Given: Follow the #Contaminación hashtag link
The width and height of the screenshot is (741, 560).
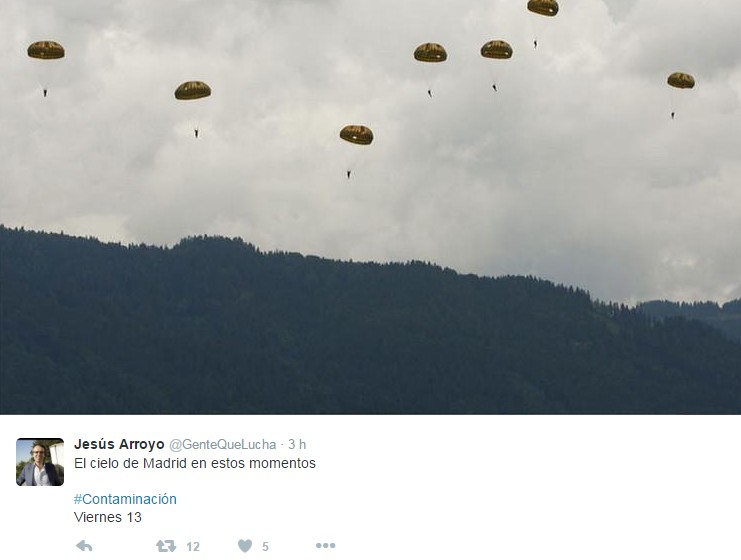Looking at the screenshot, I should (125, 499).
